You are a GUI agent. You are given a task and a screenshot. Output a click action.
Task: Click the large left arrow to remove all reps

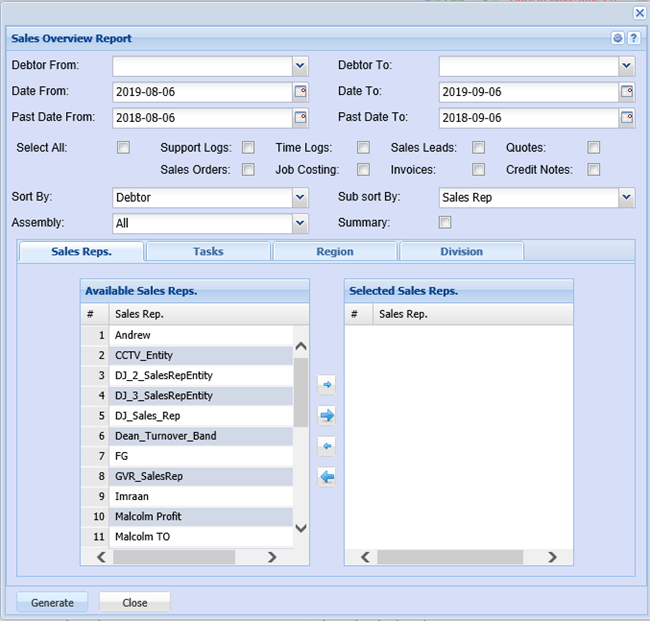point(327,477)
